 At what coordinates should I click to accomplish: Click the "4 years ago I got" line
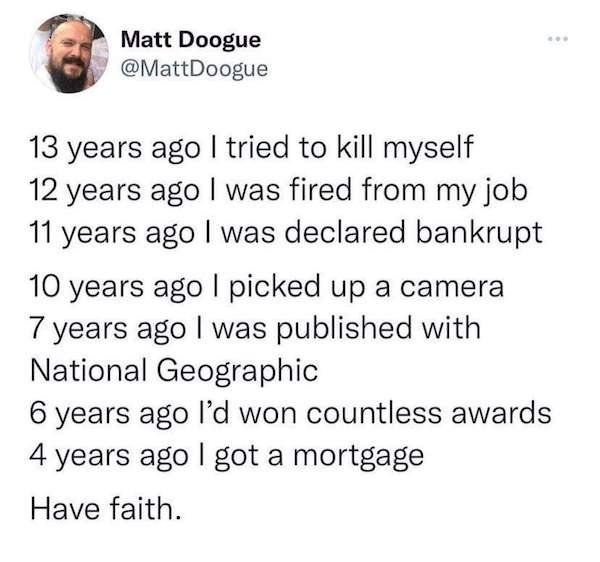pos(228,454)
